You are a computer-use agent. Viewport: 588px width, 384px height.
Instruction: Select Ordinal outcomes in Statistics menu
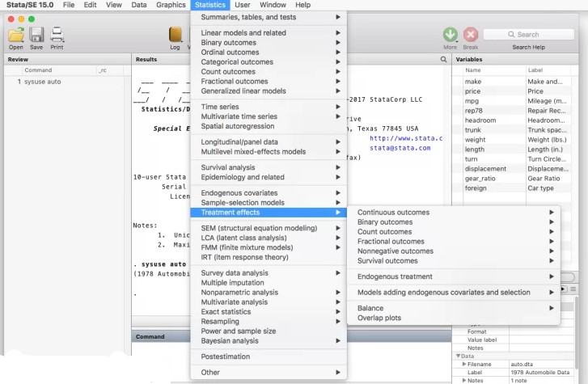coord(269,52)
